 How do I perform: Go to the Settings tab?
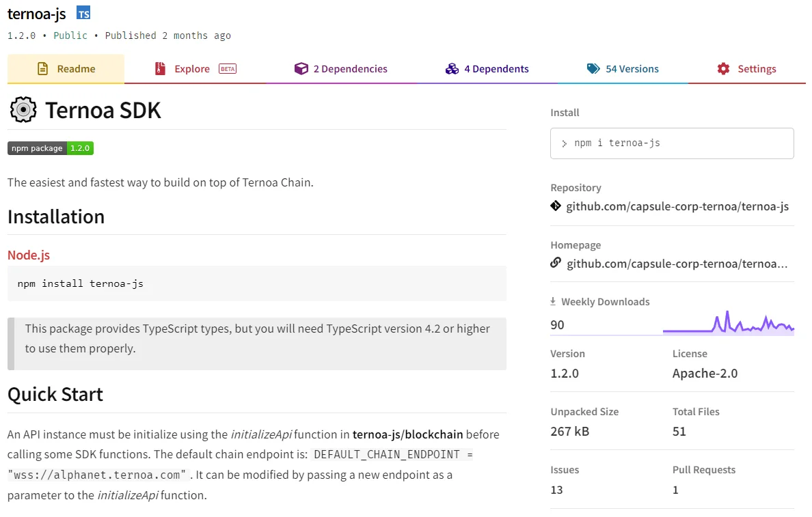tap(747, 69)
